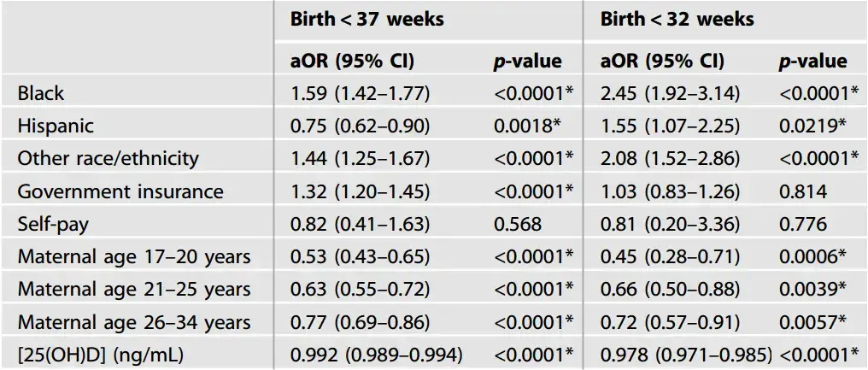Select the 'Hispanic' row label
This screenshot has height=370, width=868.
[56, 126]
